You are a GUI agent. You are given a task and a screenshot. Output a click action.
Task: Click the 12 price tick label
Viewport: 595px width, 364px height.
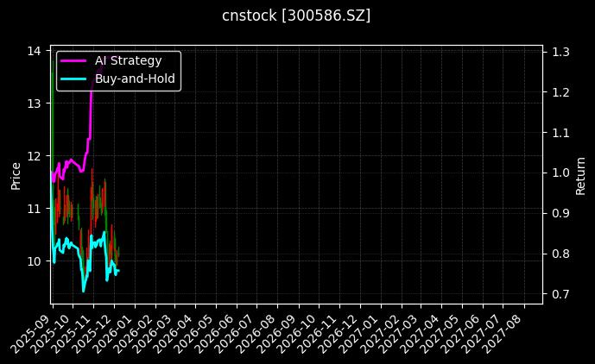pos(34,156)
